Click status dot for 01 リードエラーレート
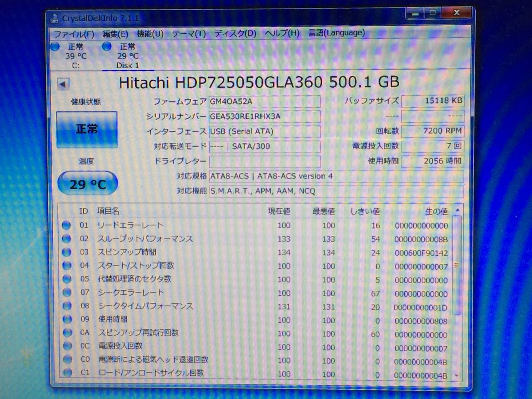Screen dimensions: 532x399 (x=66, y=225)
